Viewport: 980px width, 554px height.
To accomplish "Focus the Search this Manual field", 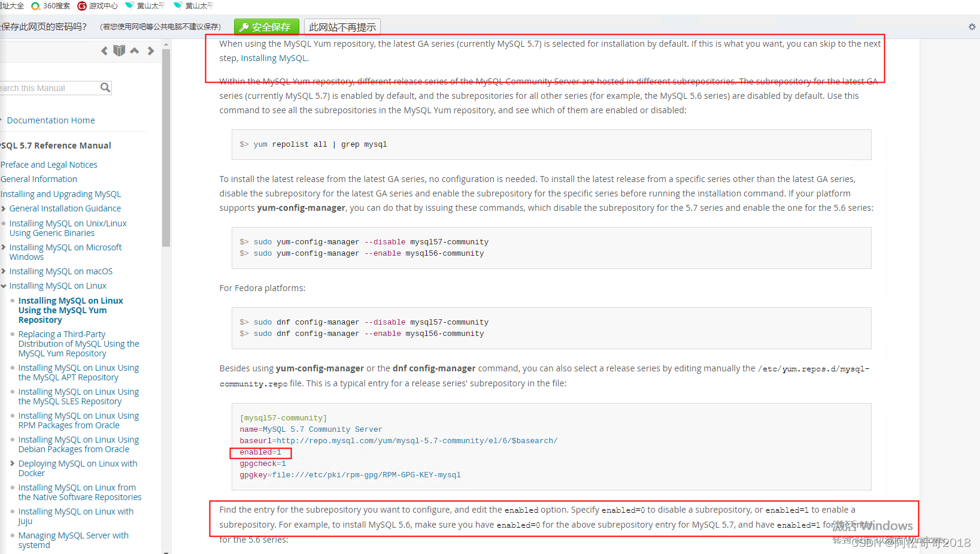I will [x=49, y=88].
